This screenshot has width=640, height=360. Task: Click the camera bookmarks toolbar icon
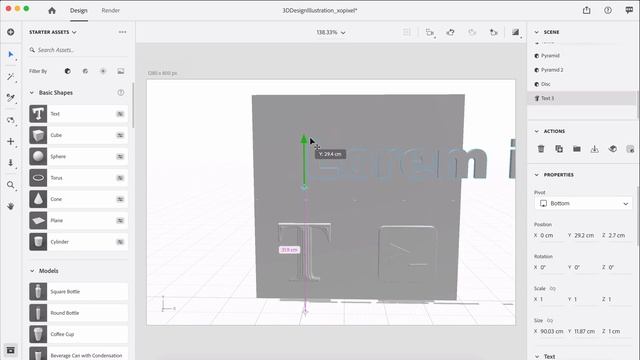[494, 32]
